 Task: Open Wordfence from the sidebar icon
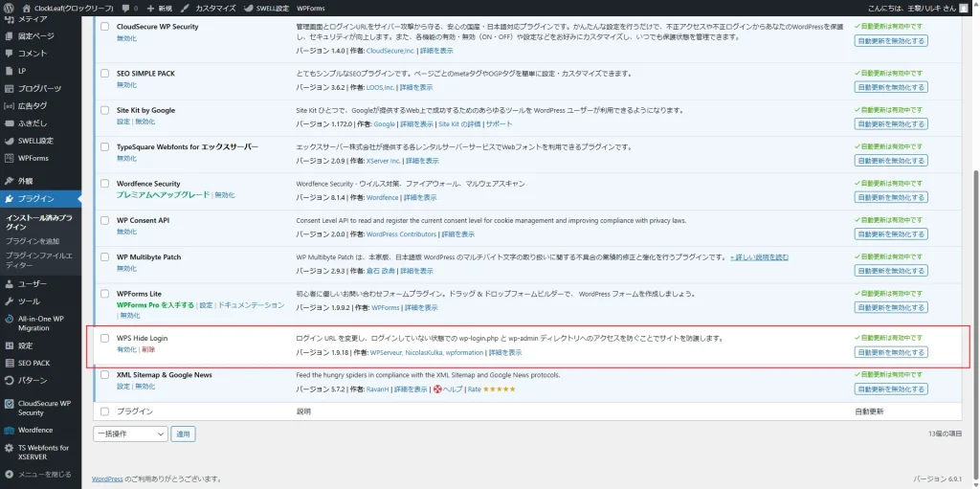coord(10,430)
